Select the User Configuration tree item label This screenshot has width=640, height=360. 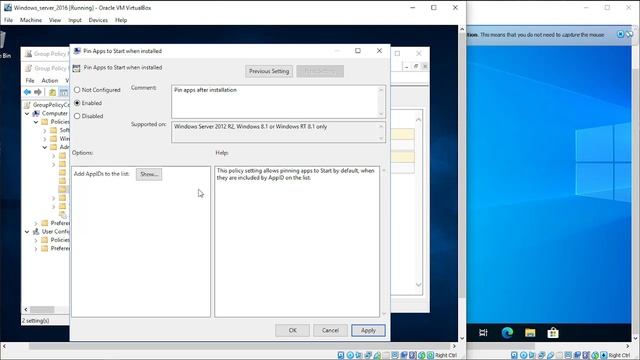click(x=56, y=231)
